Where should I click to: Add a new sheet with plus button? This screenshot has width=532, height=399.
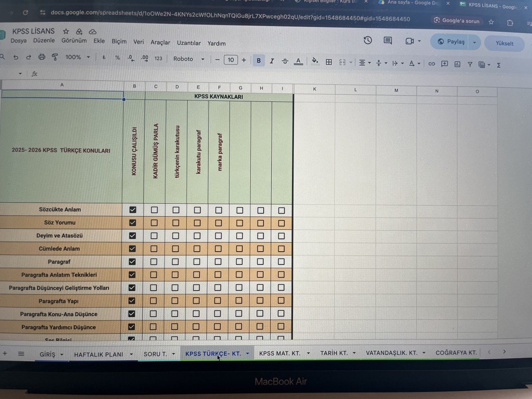[x=5, y=354]
